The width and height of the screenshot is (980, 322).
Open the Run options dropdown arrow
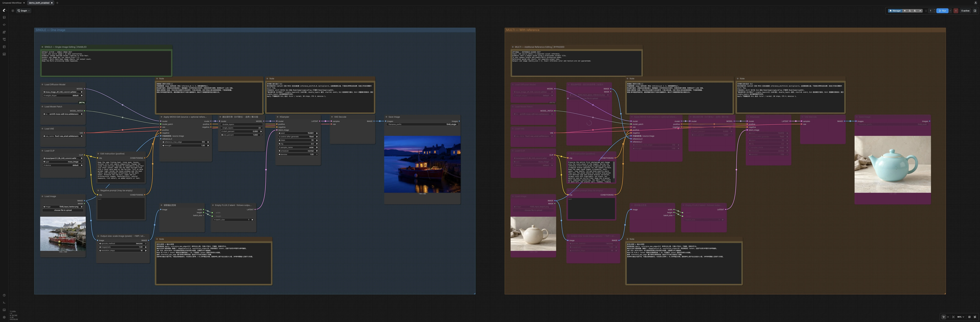950,11
